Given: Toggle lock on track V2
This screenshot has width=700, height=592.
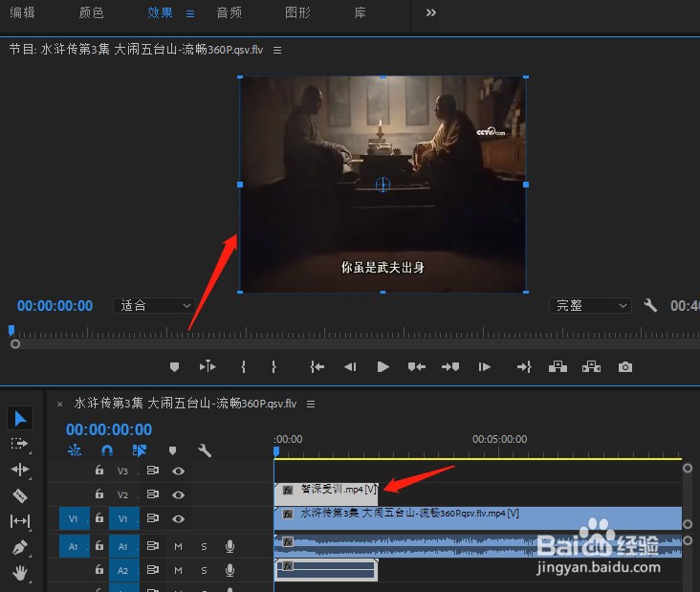Looking at the screenshot, I should (99, 493).
